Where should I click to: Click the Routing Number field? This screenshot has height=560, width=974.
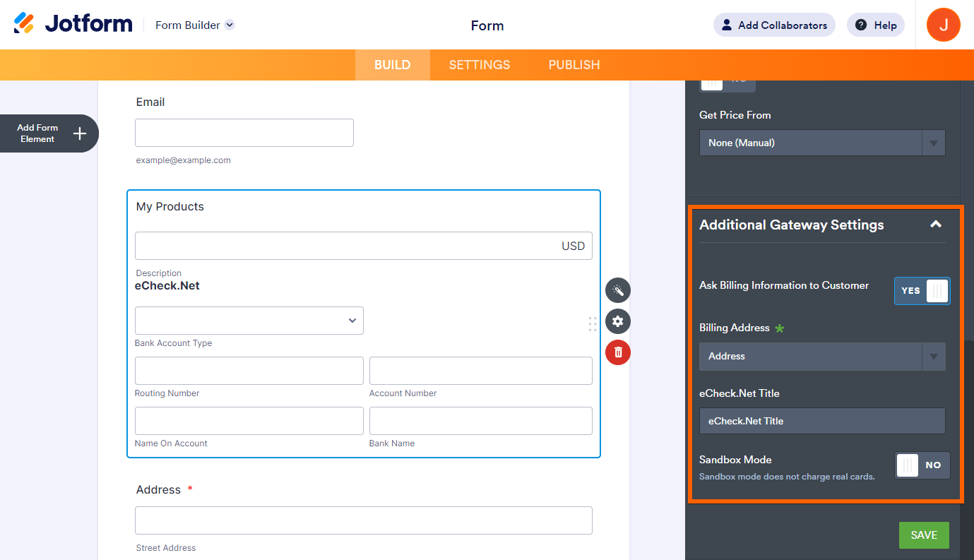pyautogui.click(x=249, y=371)
